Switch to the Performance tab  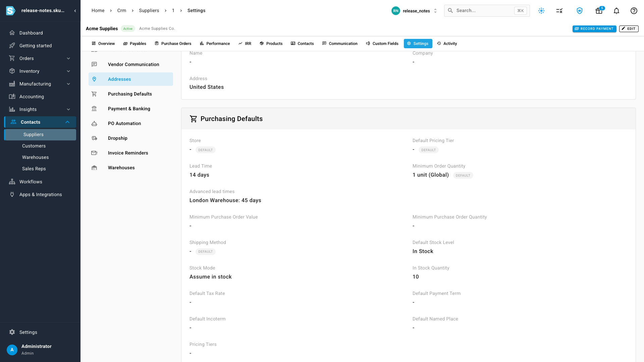(x=215, y=44)
